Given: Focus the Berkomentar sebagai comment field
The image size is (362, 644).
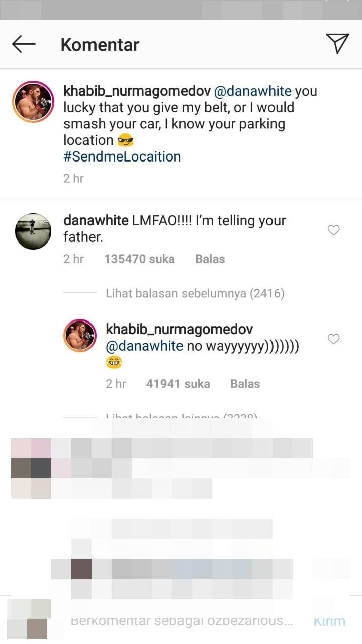Looking at the screenshot, I should point(182,621).
